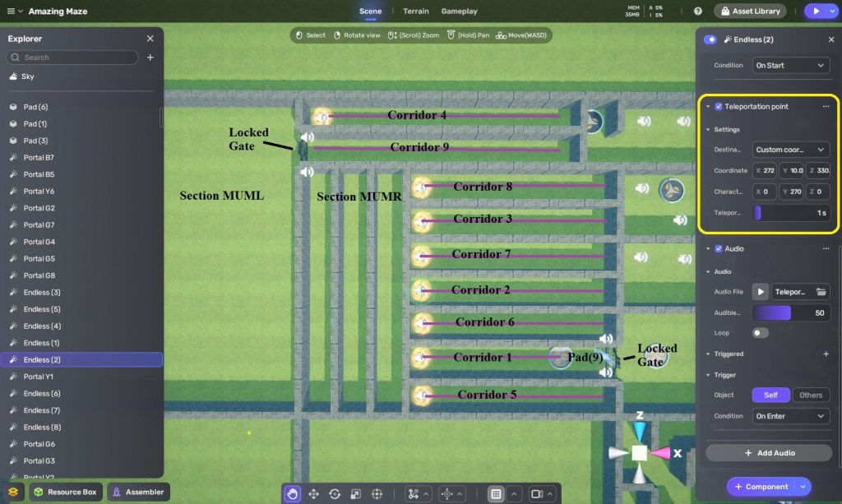Enable the Loop toggle

760,333
